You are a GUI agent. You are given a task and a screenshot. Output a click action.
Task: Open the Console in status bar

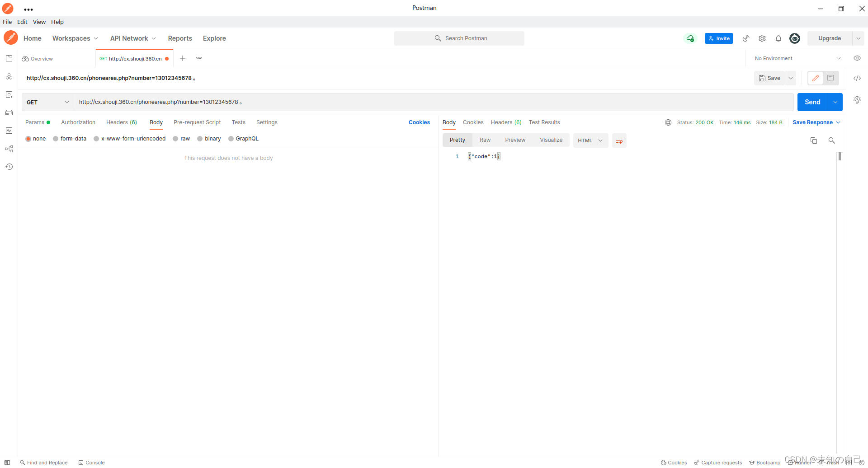(92, 463)
